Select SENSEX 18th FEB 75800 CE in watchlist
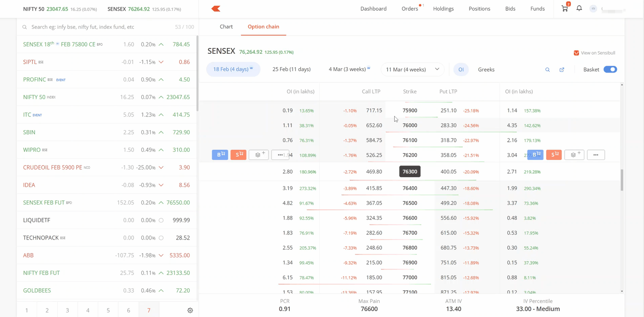 [x=106, y=44]
